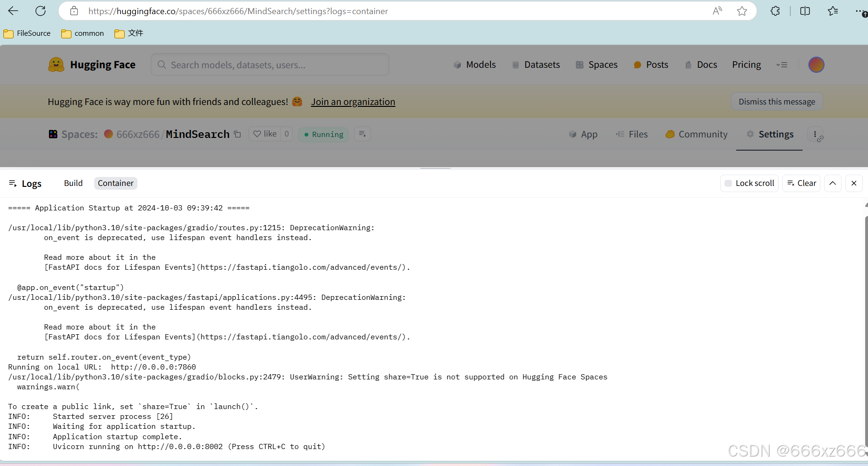This screenshot has height=466, width=868.
Task: Focus the search models, datasets, users field
Action: tap(270, 64)
